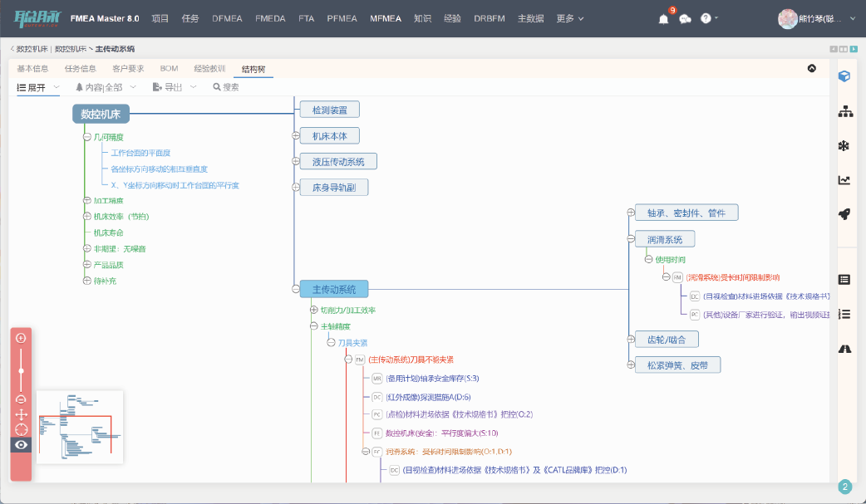Open the hierarchy structure icon in sidebar
The width and height of the screenshot is (866, 504).
844,111
